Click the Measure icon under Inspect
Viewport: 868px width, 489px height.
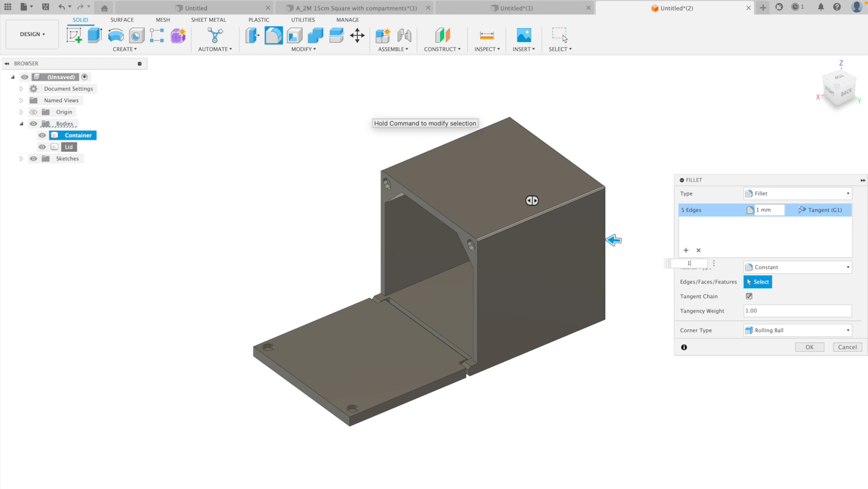click(x=486, y=35)
